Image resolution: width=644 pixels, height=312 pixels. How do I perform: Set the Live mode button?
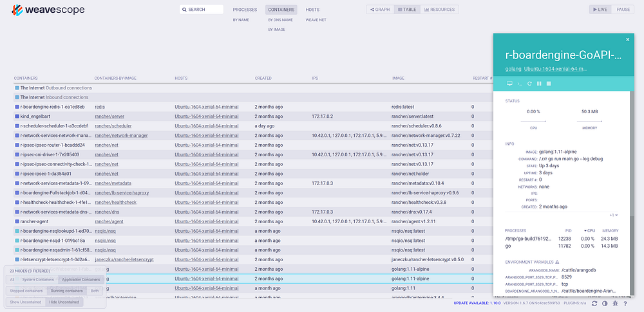point(600,10)
